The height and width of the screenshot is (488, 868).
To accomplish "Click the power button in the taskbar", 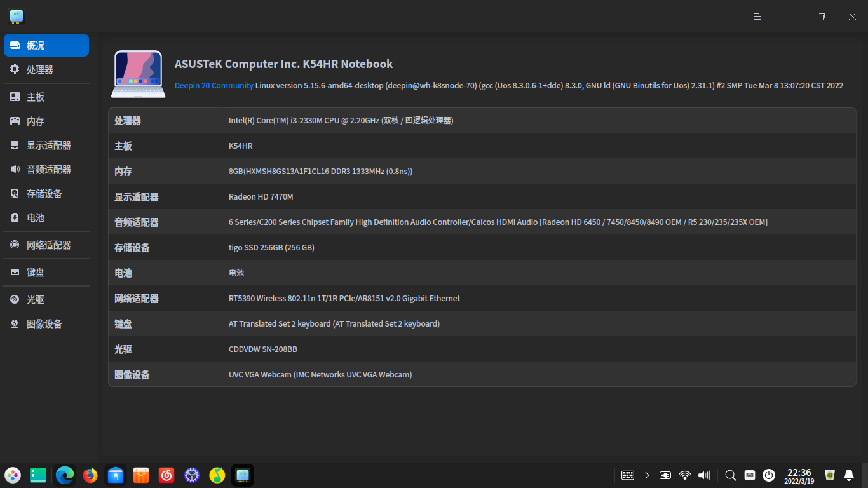I will pyautogui.click(x=769, y=475).
